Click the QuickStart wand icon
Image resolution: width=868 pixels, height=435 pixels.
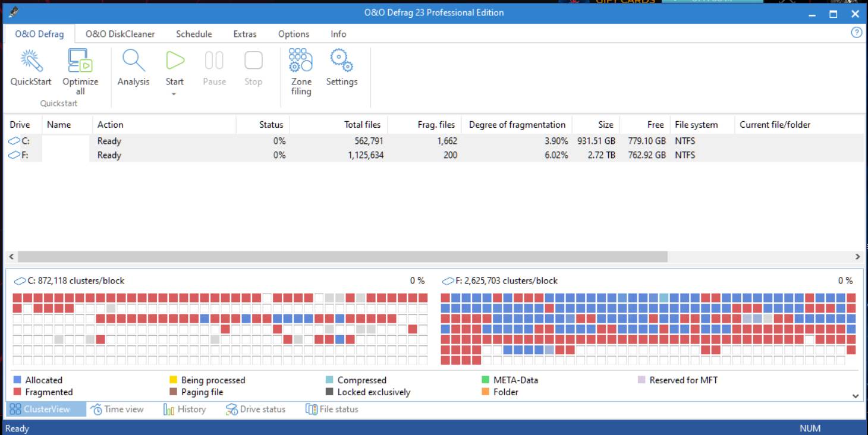[31, 61]
